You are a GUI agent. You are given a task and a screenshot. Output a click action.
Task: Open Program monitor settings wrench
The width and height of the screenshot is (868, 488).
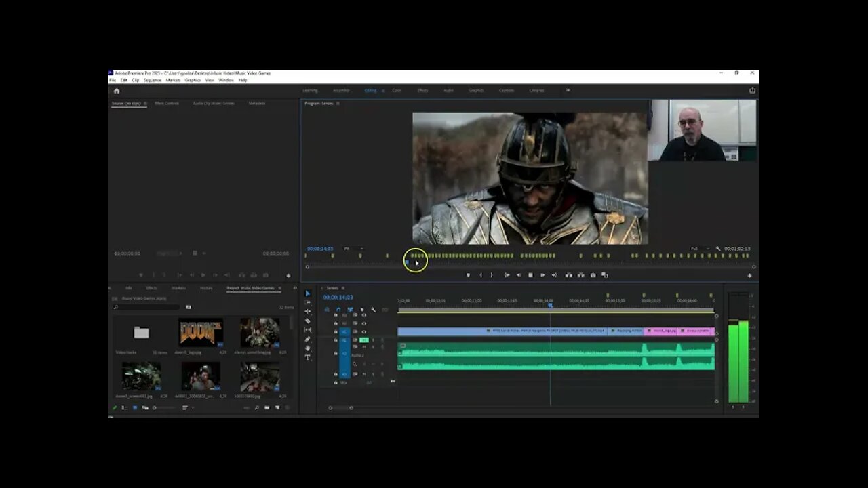pyautogui.click(x=718, y=249)
